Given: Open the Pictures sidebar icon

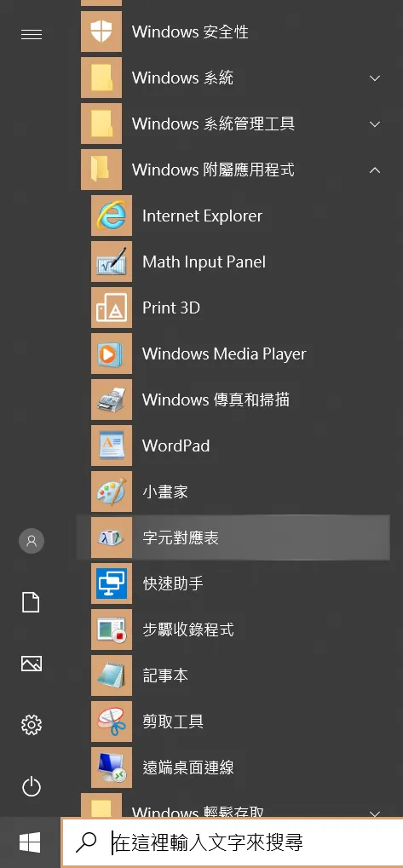Looking at the screenshot, I should coord(31,664).
